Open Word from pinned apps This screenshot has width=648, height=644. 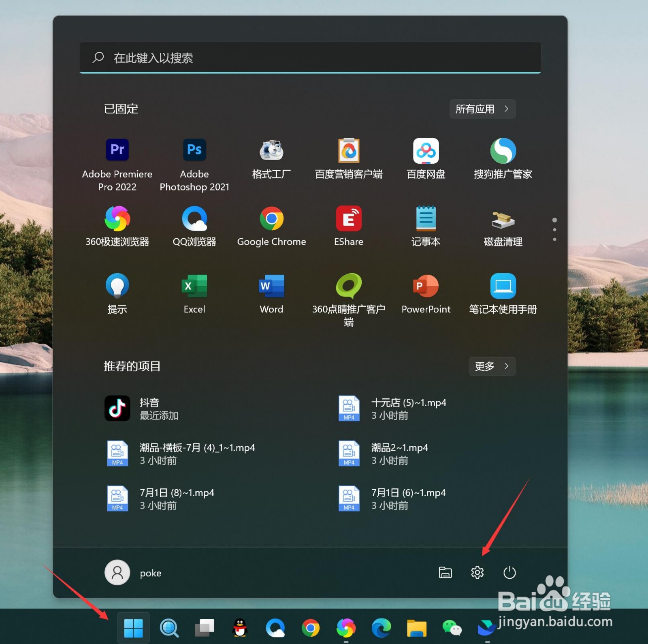271,294
